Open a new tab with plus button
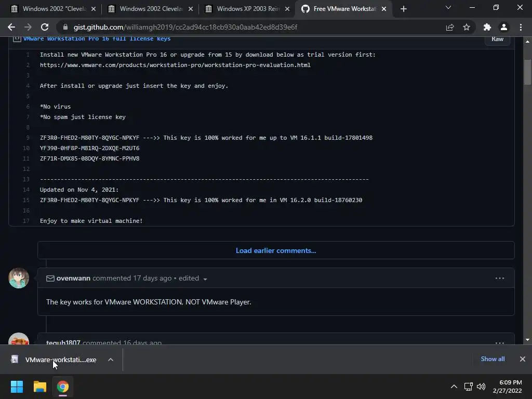 pyautogui.click(x=403, y=9)
